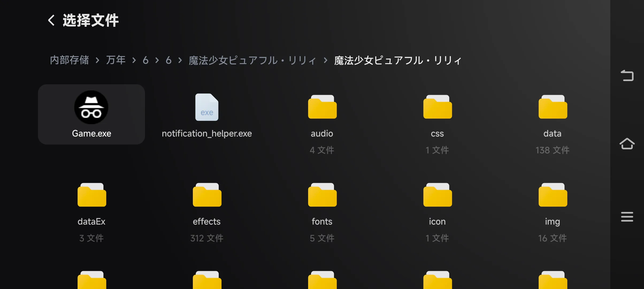Jump to the dimmed parent 魔法少女ピュアフル・リリィ breadcrumb
644x289 pixels.
(x=252, y=60)
